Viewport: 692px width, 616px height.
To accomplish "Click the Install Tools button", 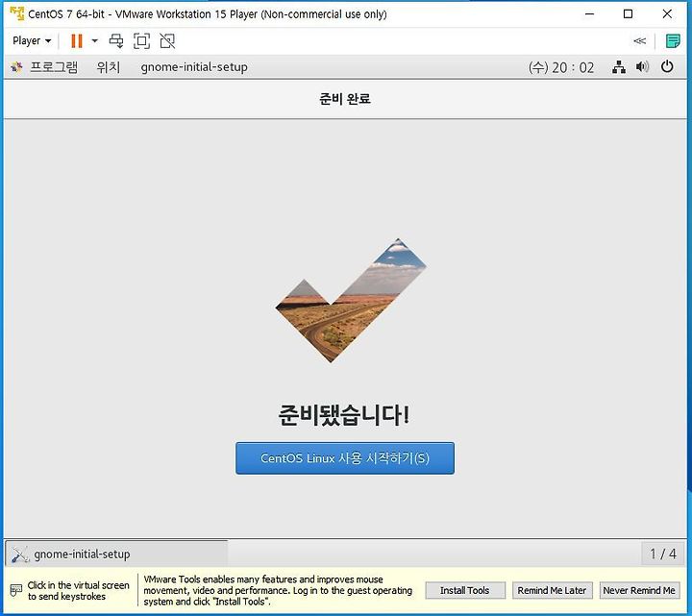I will [465, 590].
